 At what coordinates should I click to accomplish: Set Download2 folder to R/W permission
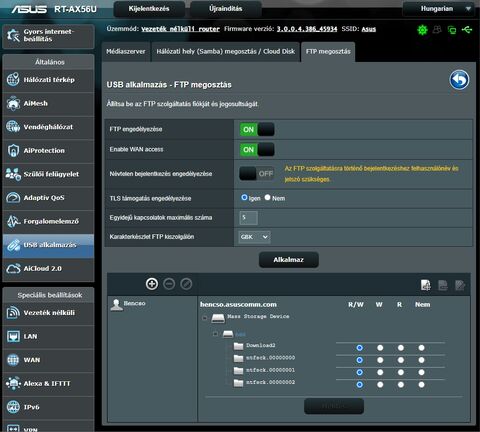tap(359, 348)
